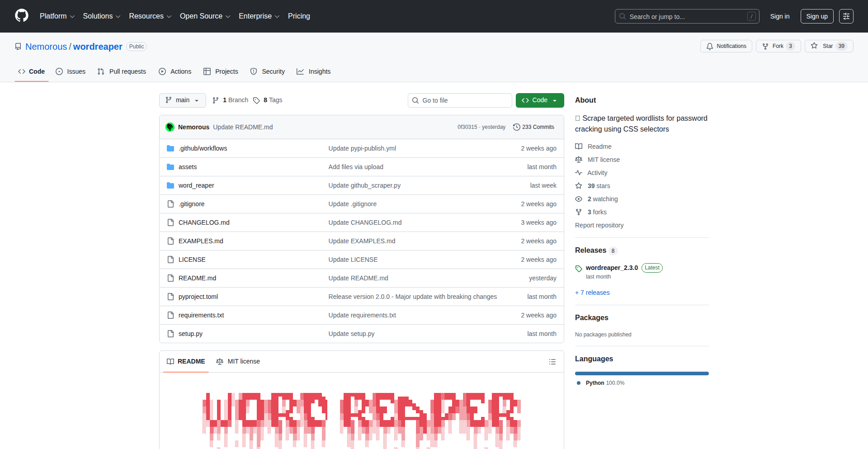Click the Python language bar
This screenshot has width=868, height=449.
642,373
